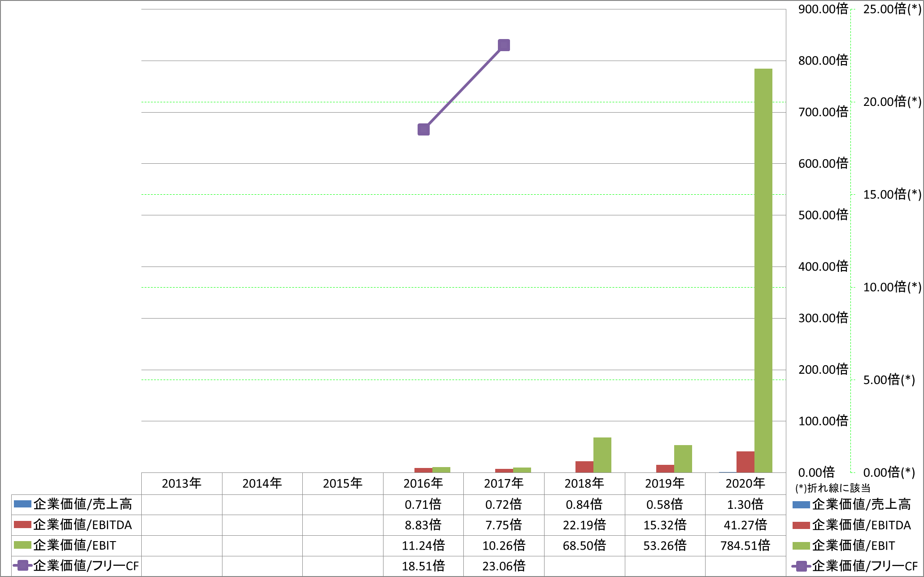Click the tall green 2020 EBIT bar
Viewport: 924px width, 577px height.
click(763, 271)
